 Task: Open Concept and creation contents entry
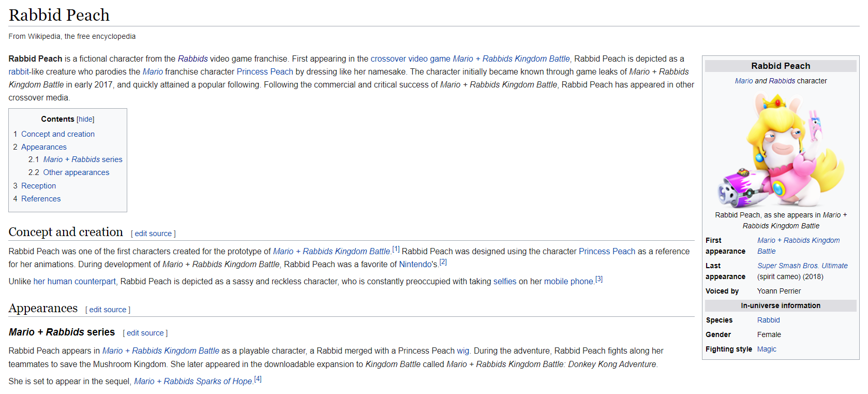click(x=58, y=134)
